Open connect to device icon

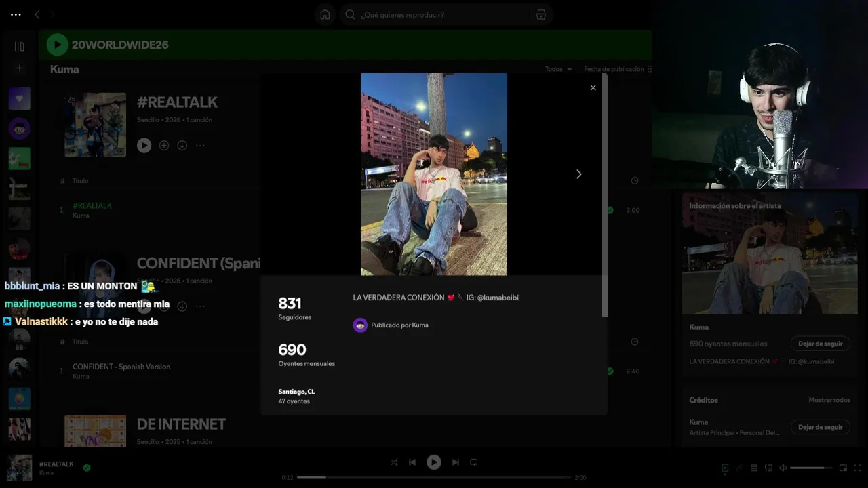(x=768, y=468)
